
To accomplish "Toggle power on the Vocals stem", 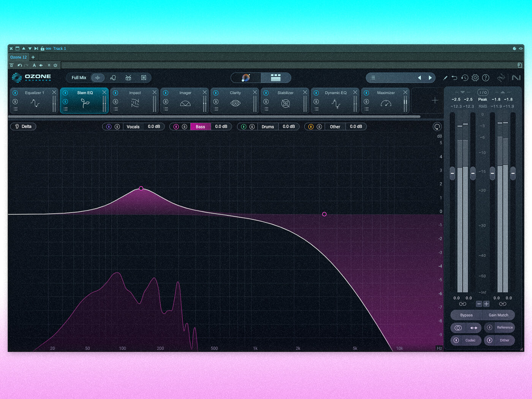I will pyautogui.click(x=109, y=127).
